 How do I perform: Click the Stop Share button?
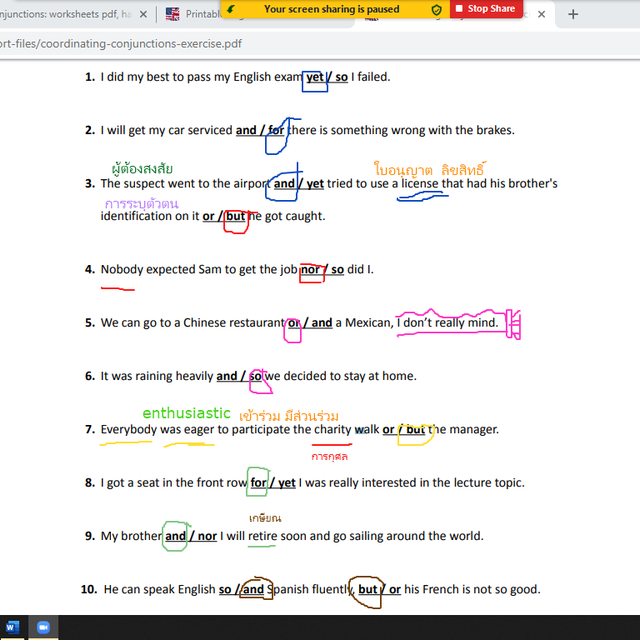point(485,9)
